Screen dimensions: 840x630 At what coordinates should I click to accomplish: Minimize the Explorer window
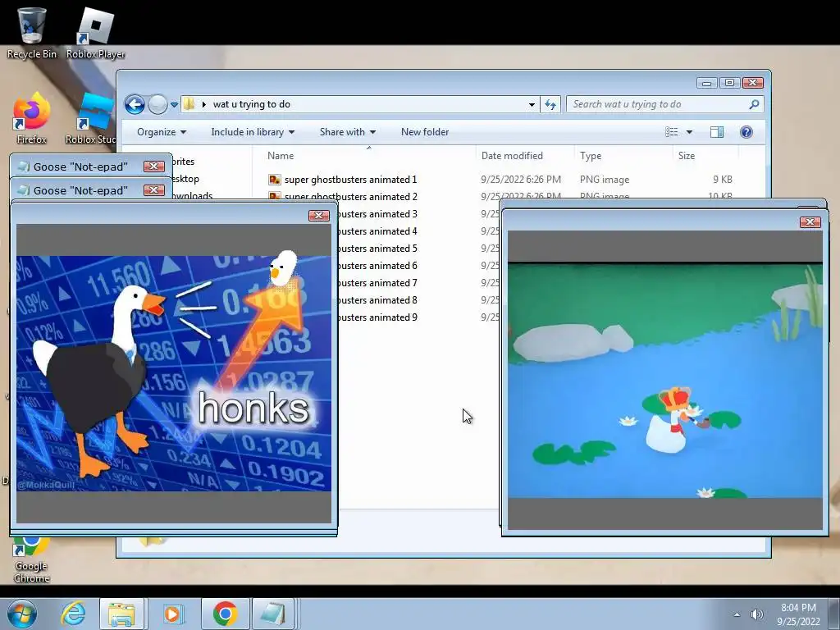coord(706,83)
